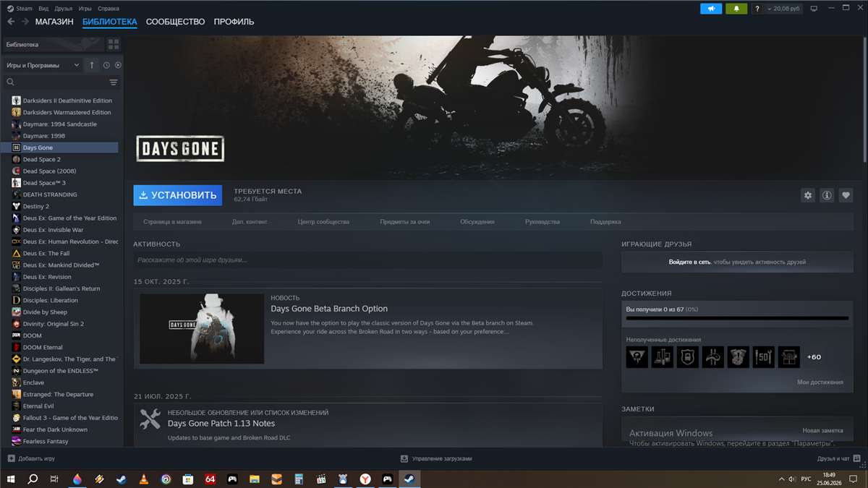This screenshot has height=488, width=868.
Task: Click the second unearned achievement icon
Action: 663,356
